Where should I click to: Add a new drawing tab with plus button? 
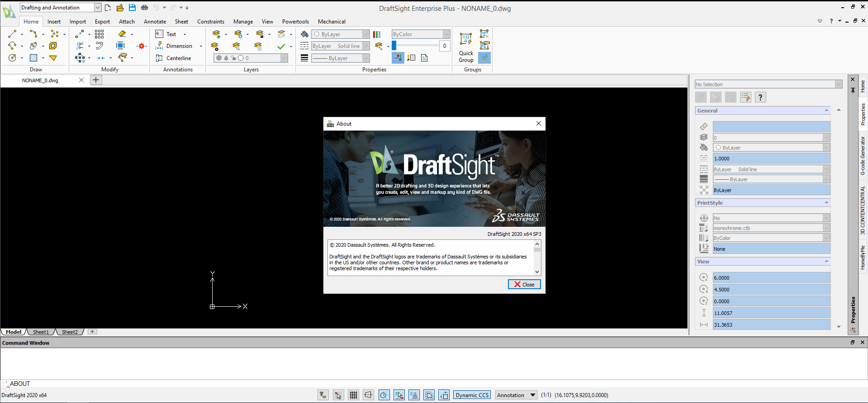coord(96,80)
